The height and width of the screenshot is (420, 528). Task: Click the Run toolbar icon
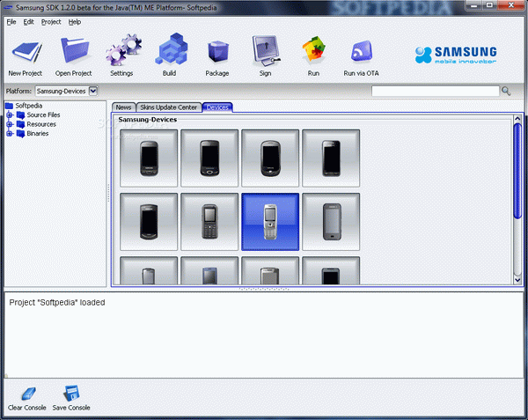313,51
